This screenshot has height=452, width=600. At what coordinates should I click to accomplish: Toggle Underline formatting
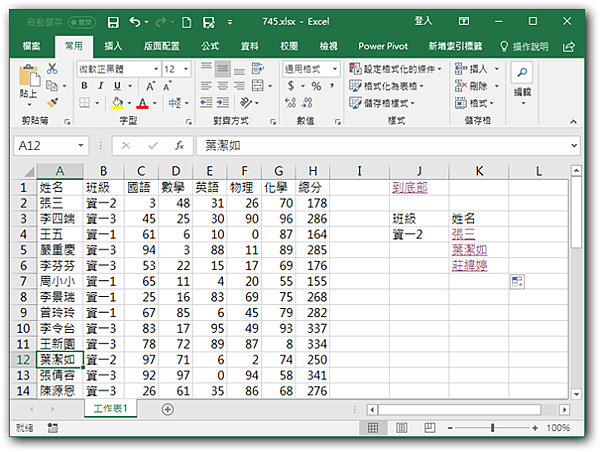coord(117,86)
